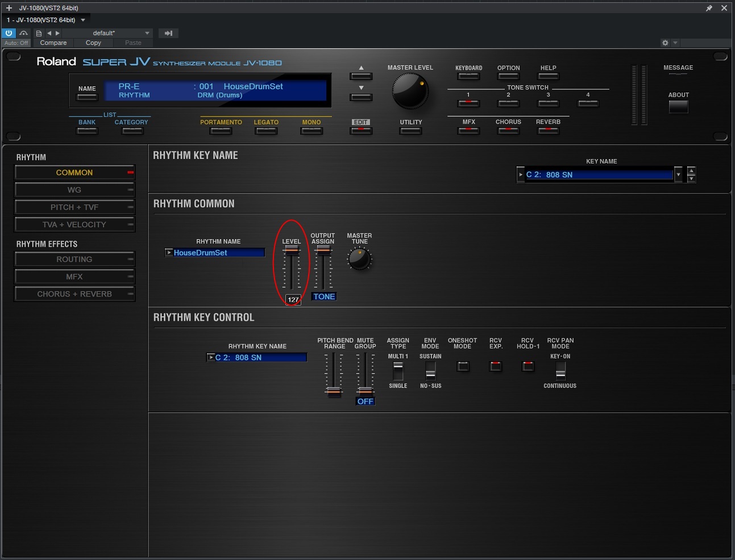Open the plugin settings gear icon
Image resolution: width=735 pixels, height=560 pixels.
tap(665, 43)
